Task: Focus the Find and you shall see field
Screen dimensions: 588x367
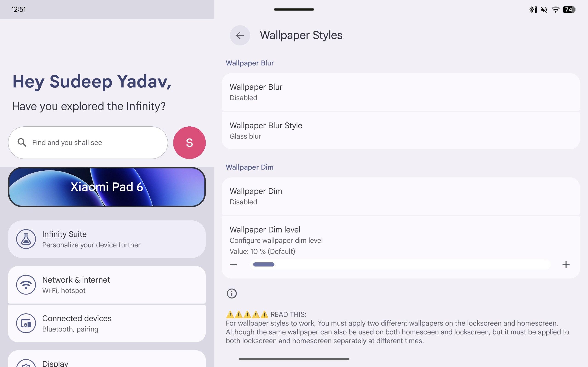Action: [88, 143]
